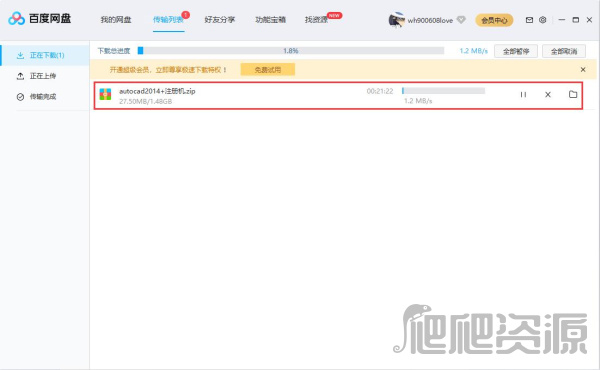Click the 全部暂停 button
Viewport: 600px width, 370px height.
click(x=516, y=51)
